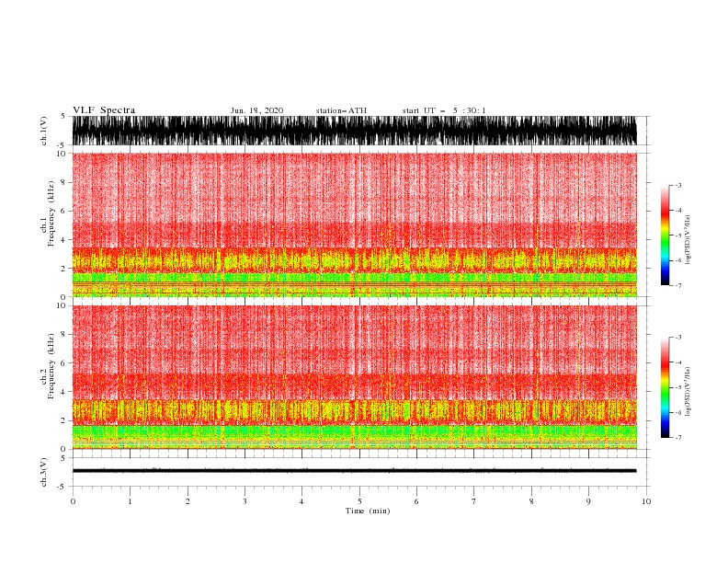This screenshot has height=563, width=728.
Task: Click the 6 kHz tick on ch.2 frequency axis
Action: coord(63,363)
